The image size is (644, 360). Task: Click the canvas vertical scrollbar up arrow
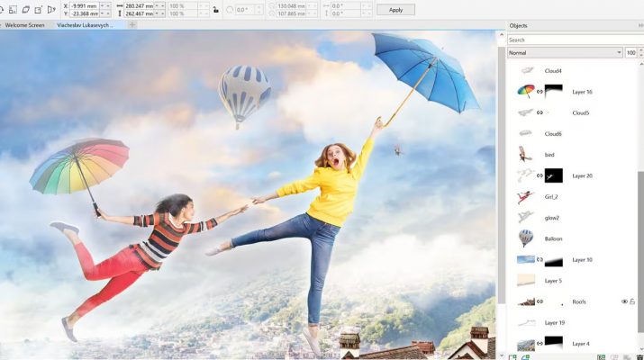tap(502, 34)
